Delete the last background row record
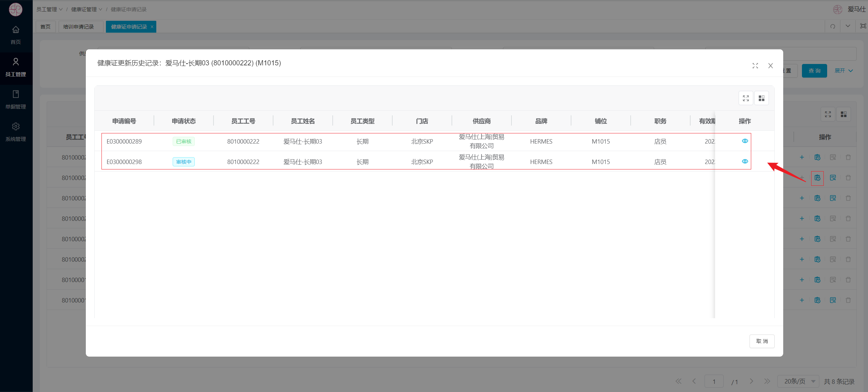Viewport: 868px width, 392px height. [x=848, y=300]
